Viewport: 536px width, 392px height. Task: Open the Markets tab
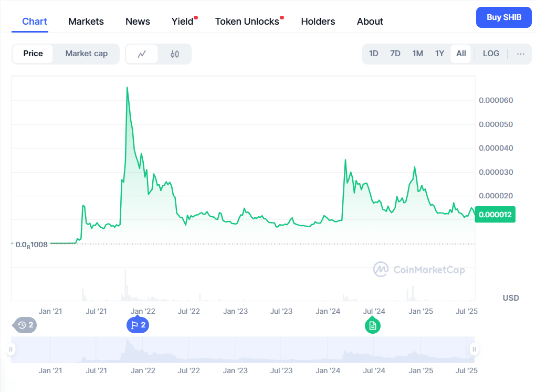tap(86, 22)
